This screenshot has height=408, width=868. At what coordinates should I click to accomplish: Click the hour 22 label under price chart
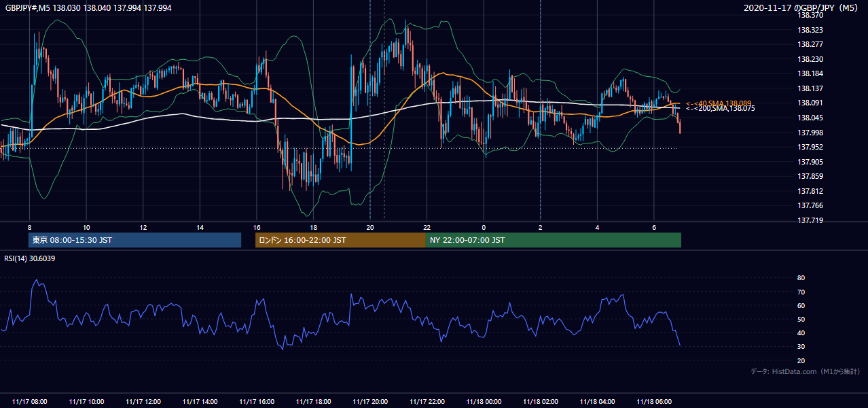pyautogui.click(x=427, y=228)
